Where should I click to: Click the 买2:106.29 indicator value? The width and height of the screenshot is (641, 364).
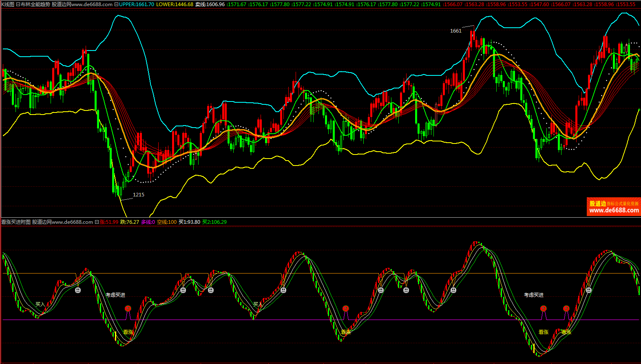214,222
